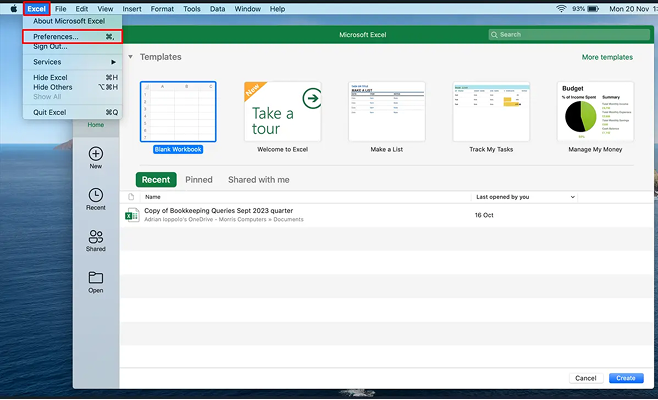Click the battery status icon

point(593,8)
